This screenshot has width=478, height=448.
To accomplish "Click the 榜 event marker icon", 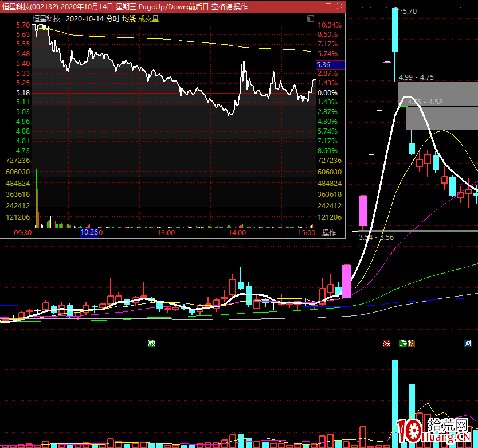I will 411,344.
